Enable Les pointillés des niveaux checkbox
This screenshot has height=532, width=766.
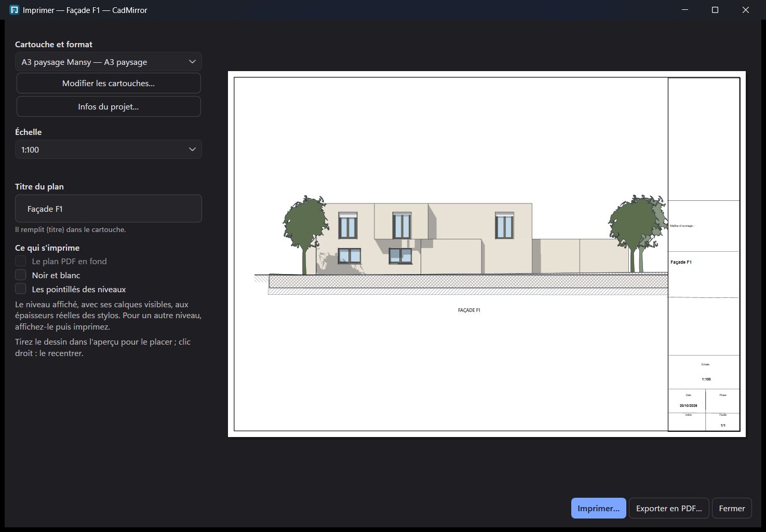[x=21, y=289]
